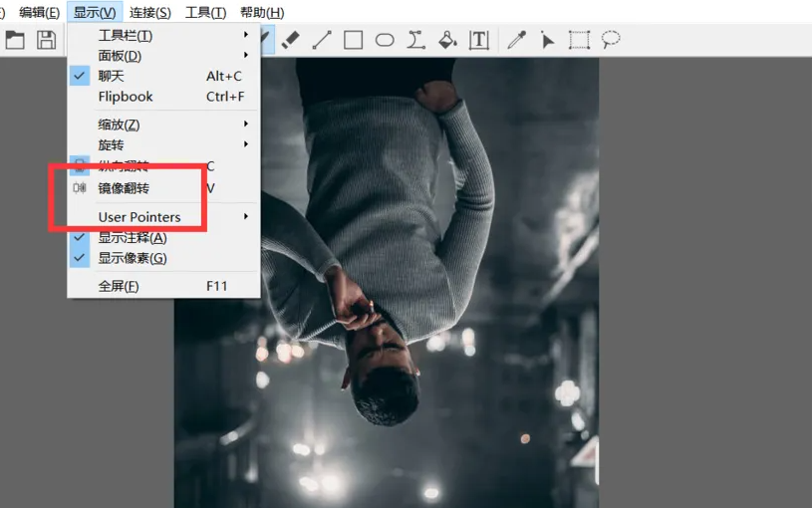Expand the 工具栏 (Toolbars) submenu
Viewport: 812px width, 508px height.
point(126,36)
